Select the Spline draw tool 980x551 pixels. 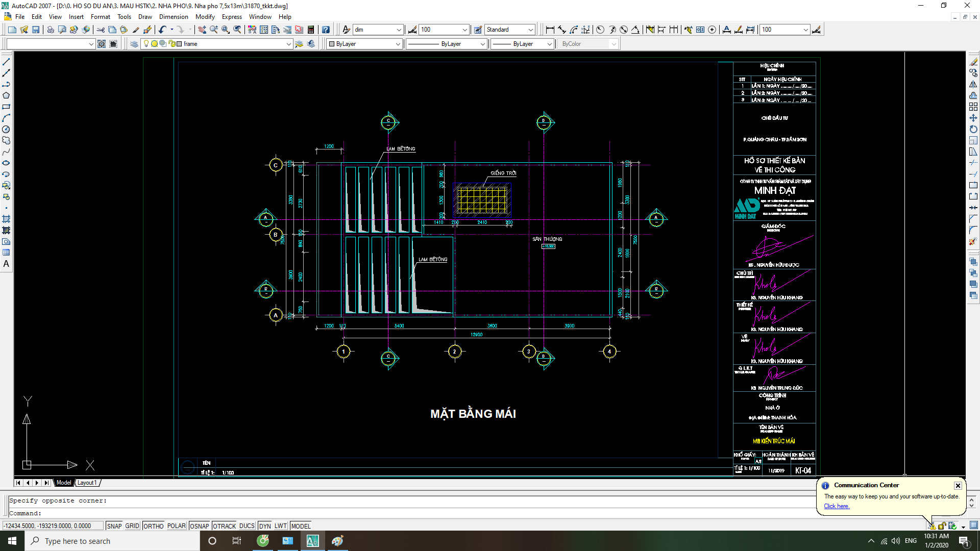click(x=6, y=152)
